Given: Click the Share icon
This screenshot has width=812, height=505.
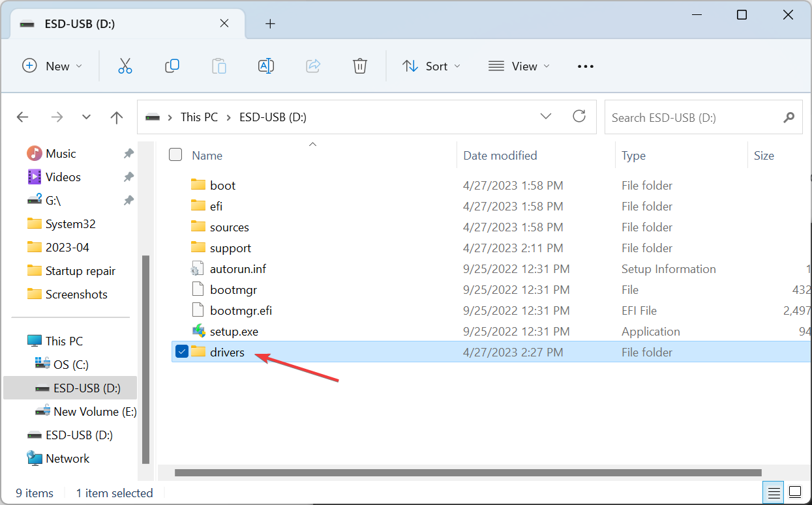Looking at the screenshot, I should point(313,66).
